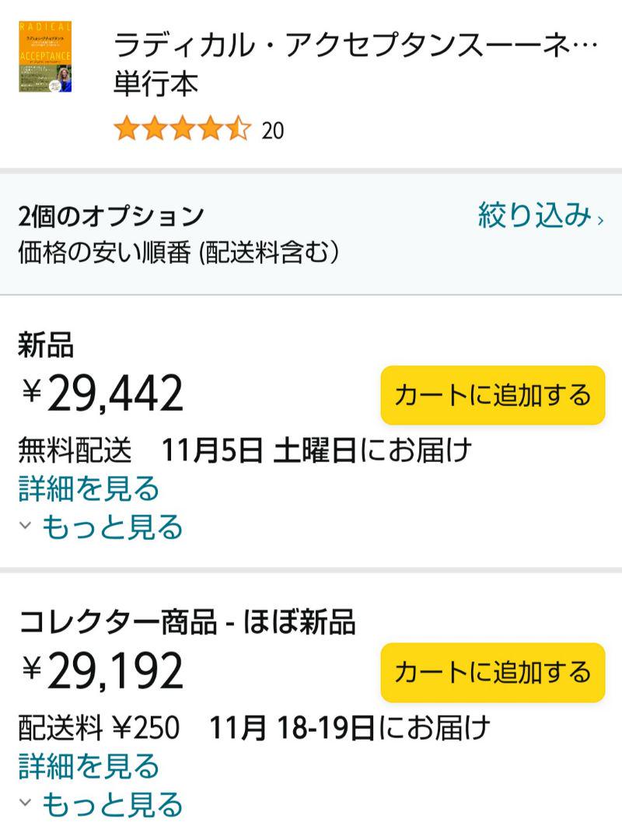622x840 pixels.
Task: Tap the ¥29,442 new item price
Action: pyautogui.click(x=103, y=394)
